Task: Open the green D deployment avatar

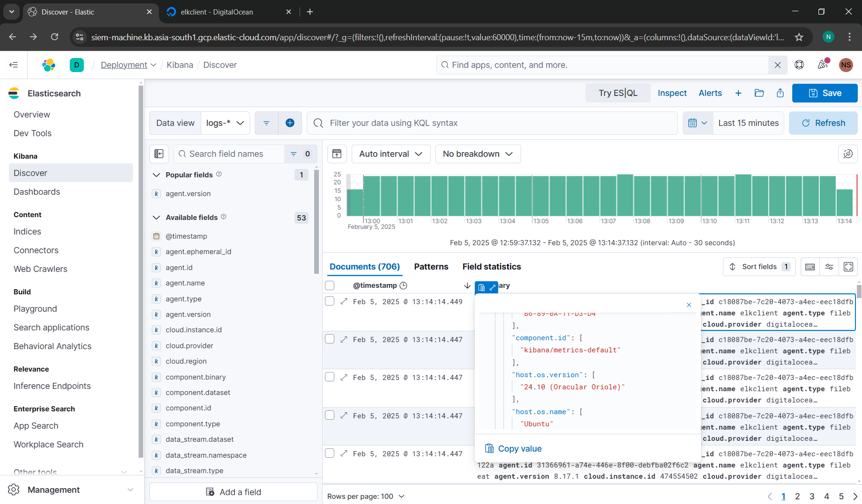Action: (x=77, y=65)
